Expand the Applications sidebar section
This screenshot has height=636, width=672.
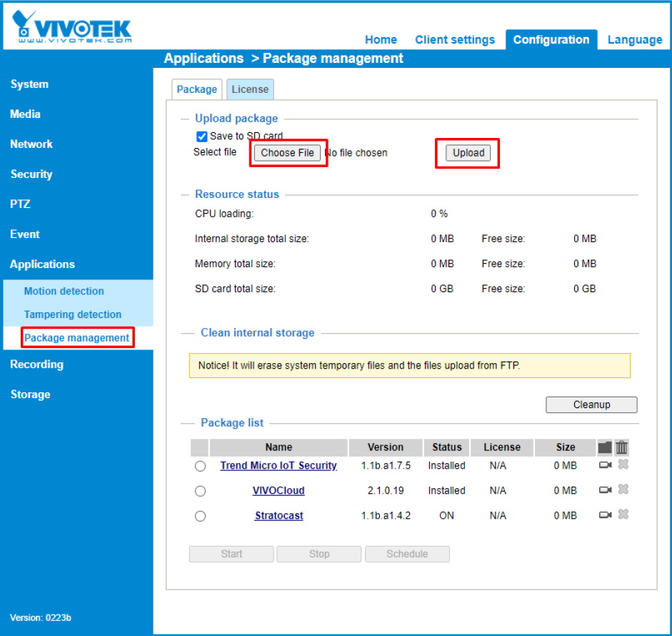point(42,264)
